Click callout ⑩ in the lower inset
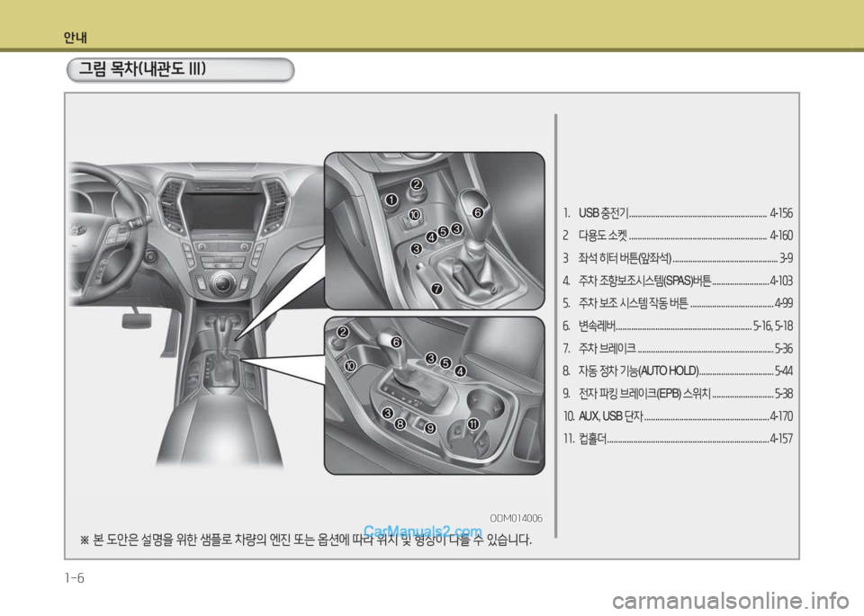864x616 pixels. click(x=350, y=365)
